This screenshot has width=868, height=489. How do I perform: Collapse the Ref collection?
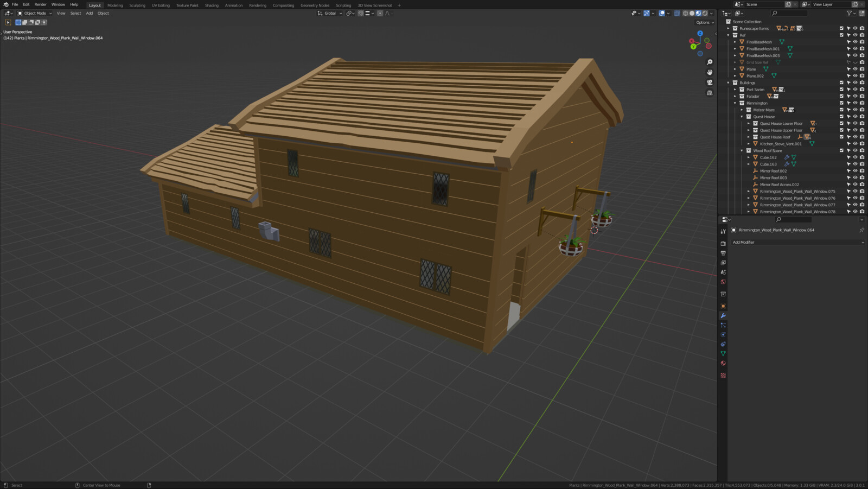(x=729, y=35)
